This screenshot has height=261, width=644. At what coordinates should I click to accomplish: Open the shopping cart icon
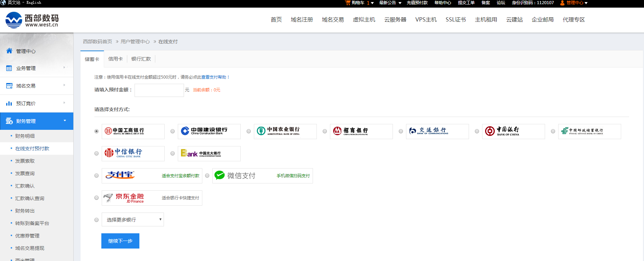(348, 3)
